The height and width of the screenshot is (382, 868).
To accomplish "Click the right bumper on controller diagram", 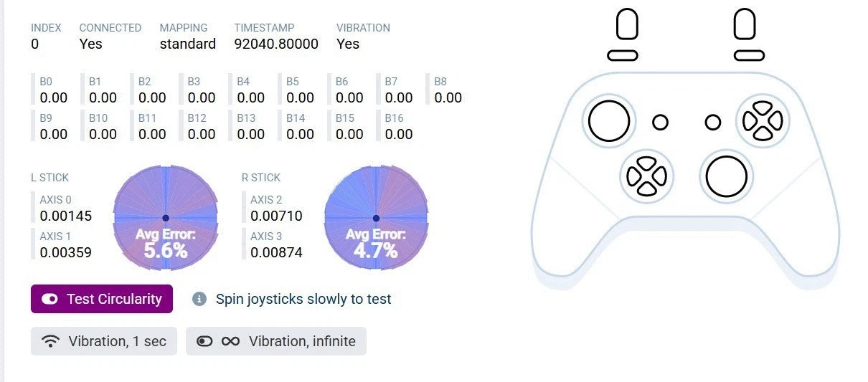I will coord(749,55).
